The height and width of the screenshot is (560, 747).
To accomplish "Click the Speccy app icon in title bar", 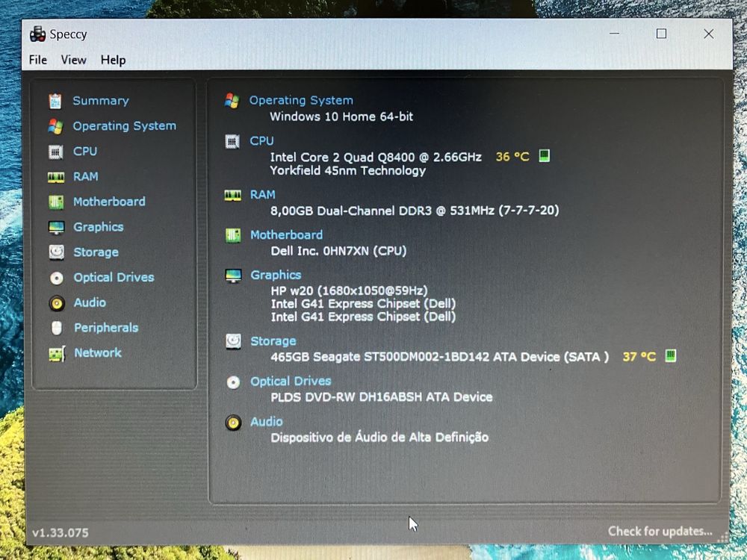I will (x=37, y=34).
